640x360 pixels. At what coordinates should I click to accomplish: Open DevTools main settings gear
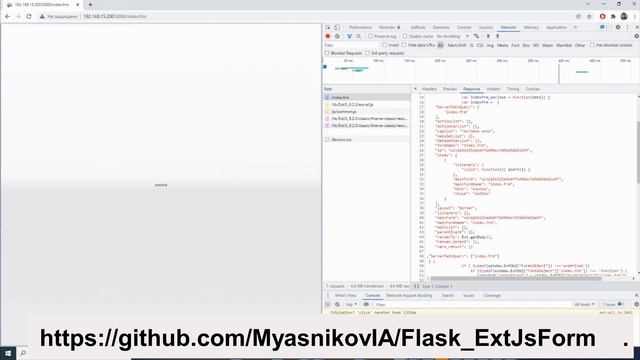pyautogui.click(x=618, y=27)
